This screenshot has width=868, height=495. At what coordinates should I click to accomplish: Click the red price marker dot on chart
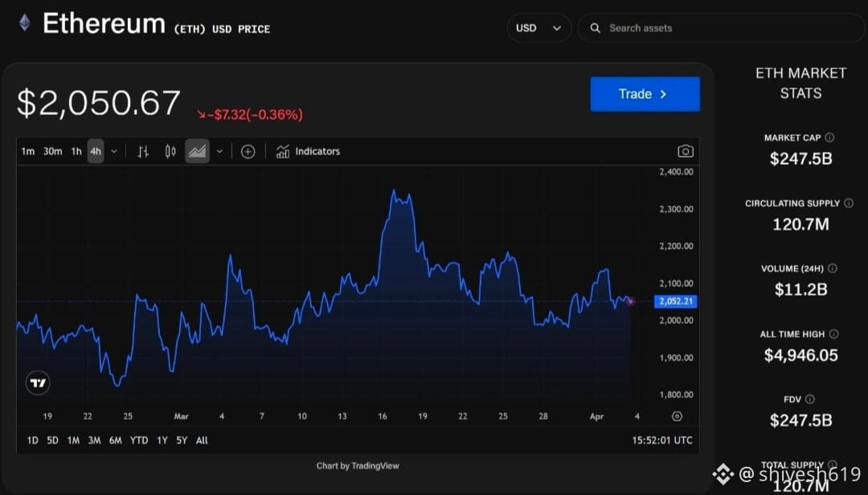[630, 301]
